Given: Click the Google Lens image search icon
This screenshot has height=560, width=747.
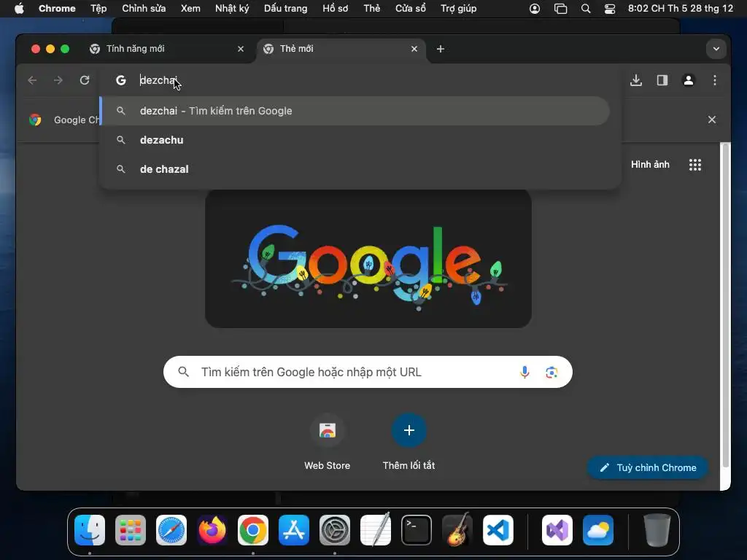Looking at the screenshot, I should pos(551,372).
